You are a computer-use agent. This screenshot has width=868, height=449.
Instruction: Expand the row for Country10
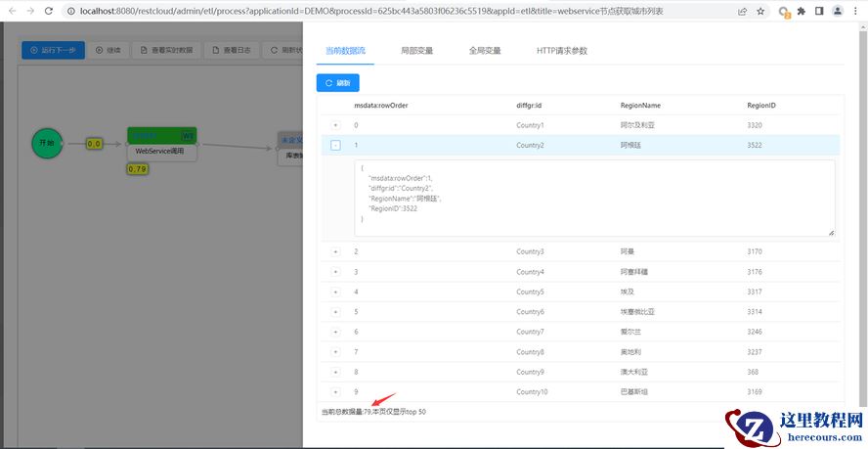[x=335, y=392]
